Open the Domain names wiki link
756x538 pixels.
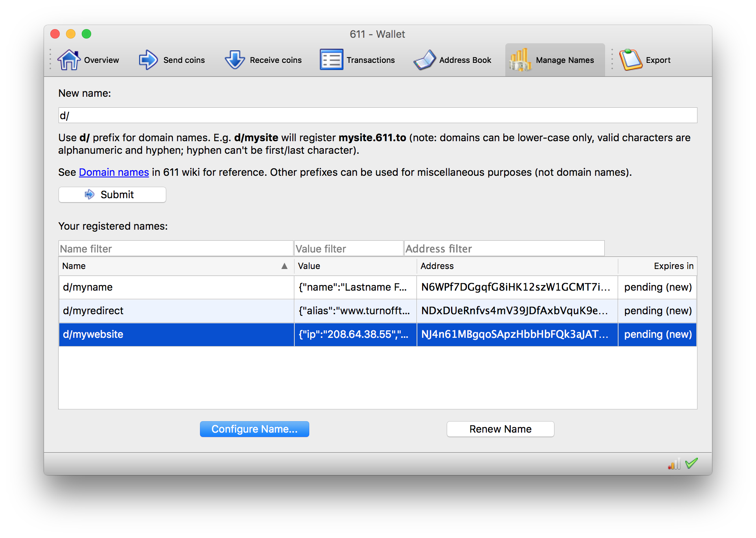point(114,172)
